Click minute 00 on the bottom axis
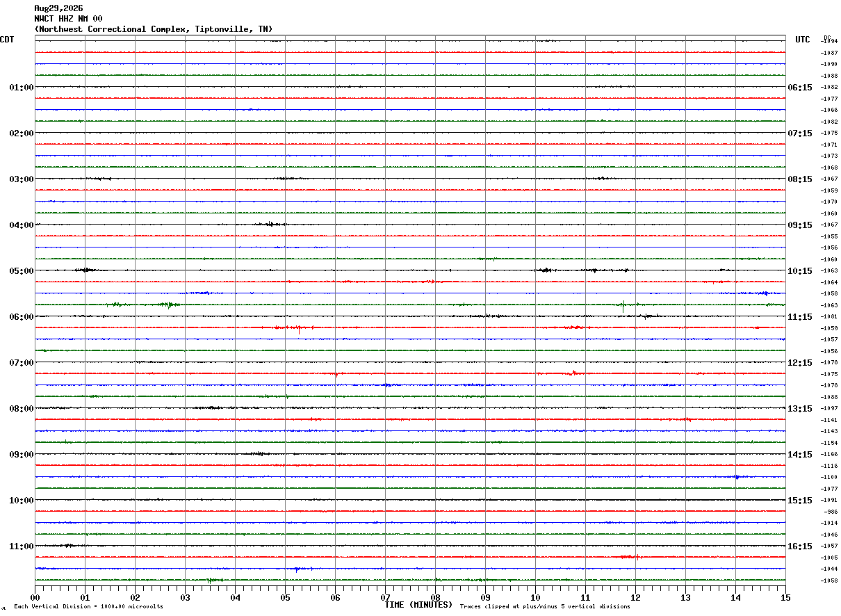Screen dimensions: 841x616 tap(35, 597)
